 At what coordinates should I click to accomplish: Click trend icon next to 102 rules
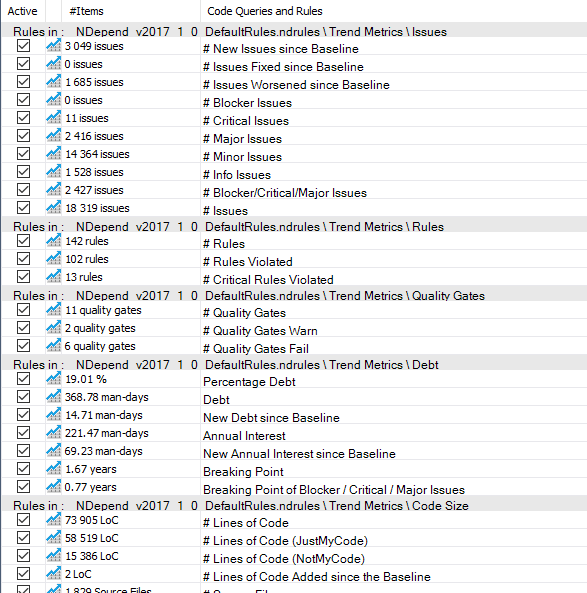[x=53, y=259]
